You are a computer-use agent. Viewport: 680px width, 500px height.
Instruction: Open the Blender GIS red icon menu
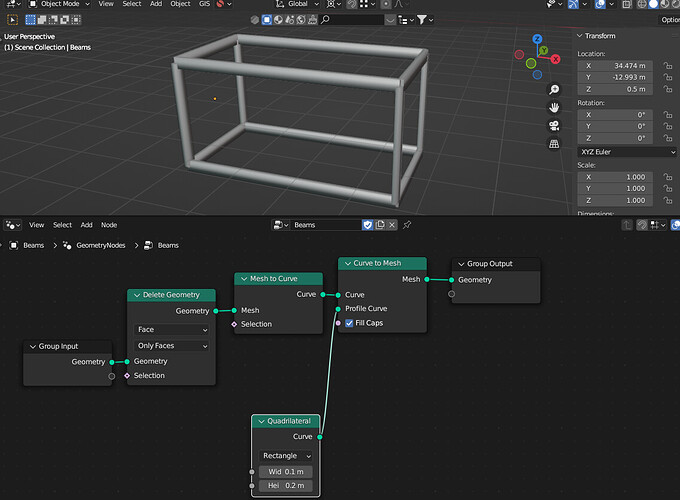[224, 4]
